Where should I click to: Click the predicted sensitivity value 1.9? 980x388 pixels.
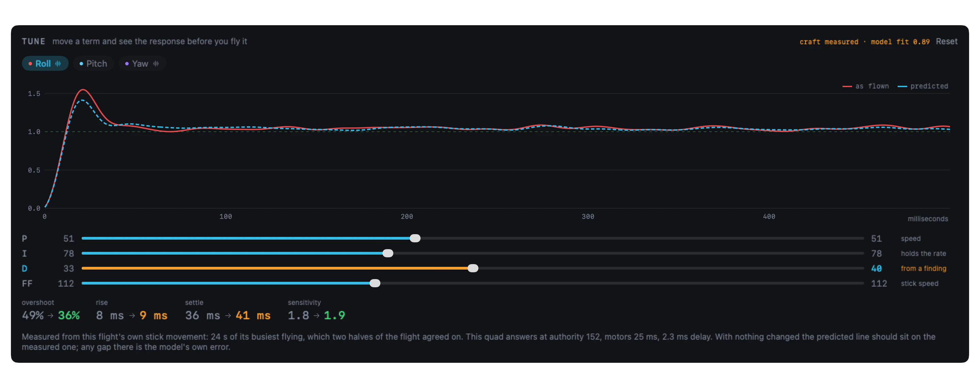pyautogui.click(x=334, y=316)
